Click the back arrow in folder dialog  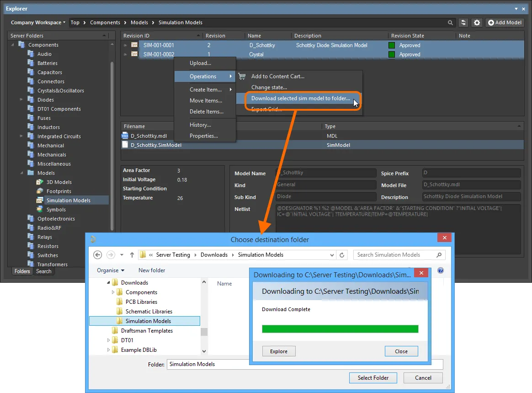pos(97,255)
